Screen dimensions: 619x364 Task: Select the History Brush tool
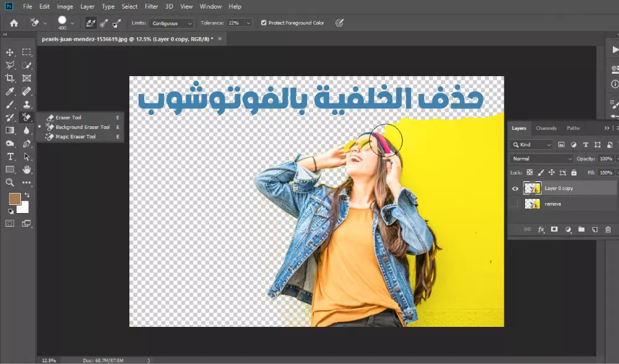(x=10, y=117)
